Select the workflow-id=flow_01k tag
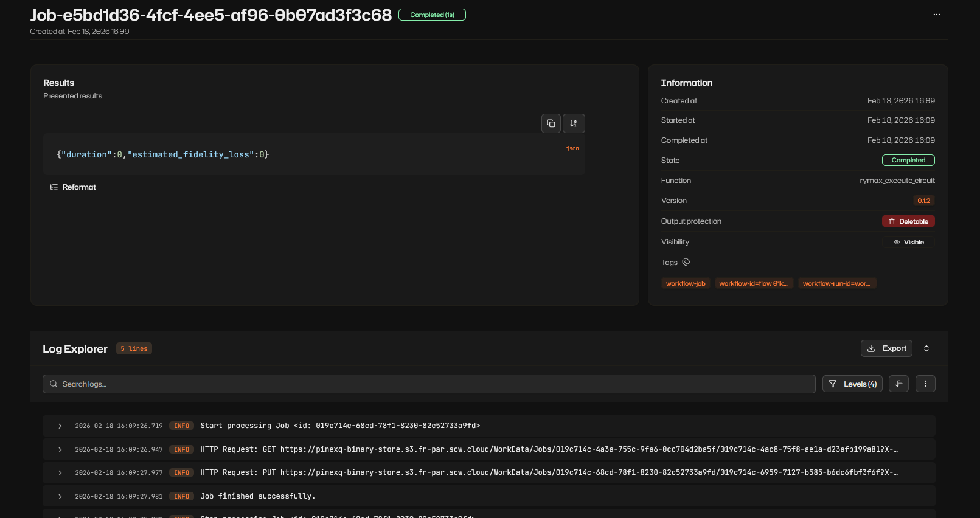The width and height of the screenshot is (980, 518). 753,283
